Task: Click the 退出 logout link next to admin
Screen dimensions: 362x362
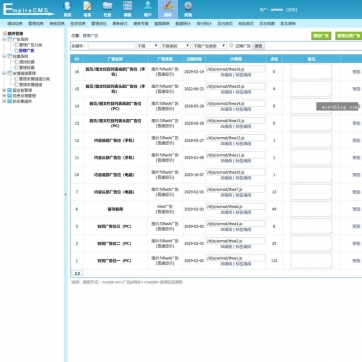Action: click(x=292, y=10)
